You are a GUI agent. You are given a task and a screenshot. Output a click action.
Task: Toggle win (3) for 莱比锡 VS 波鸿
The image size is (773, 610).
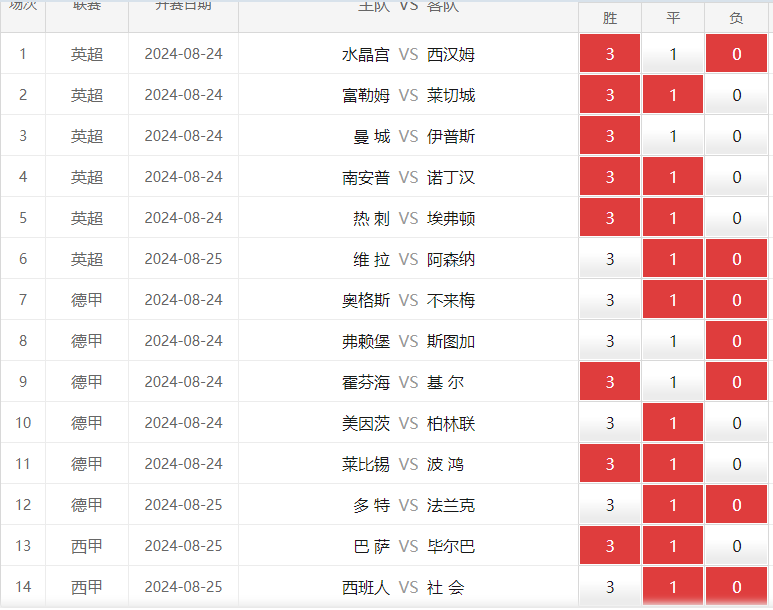point(610,463)
